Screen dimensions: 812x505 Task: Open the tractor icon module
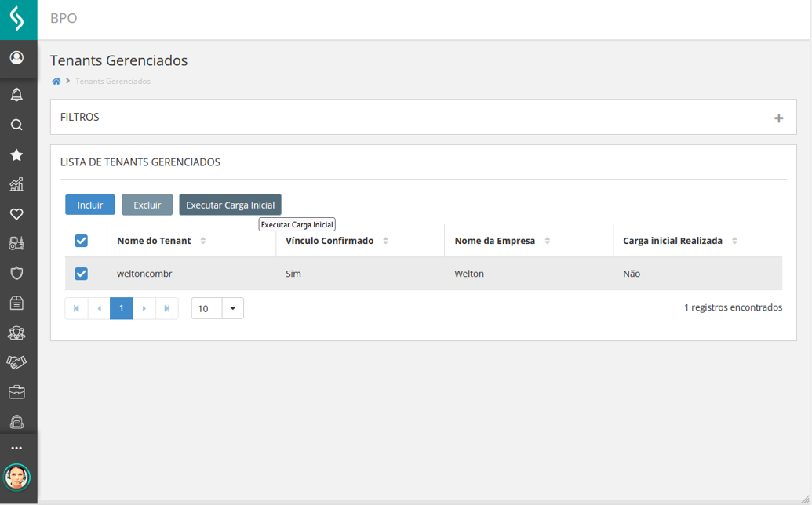tap(16, 244)
